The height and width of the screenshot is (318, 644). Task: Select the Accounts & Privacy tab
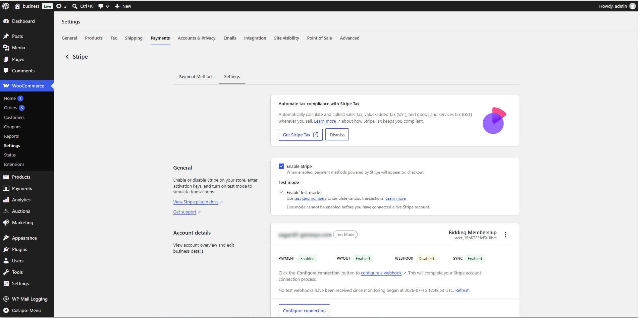(197, 38)
